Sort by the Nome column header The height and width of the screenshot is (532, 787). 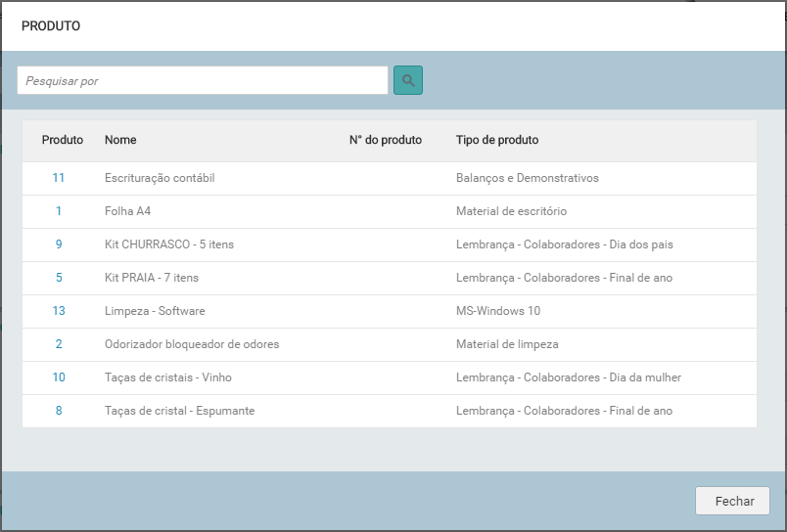click(x=120, y=140)
